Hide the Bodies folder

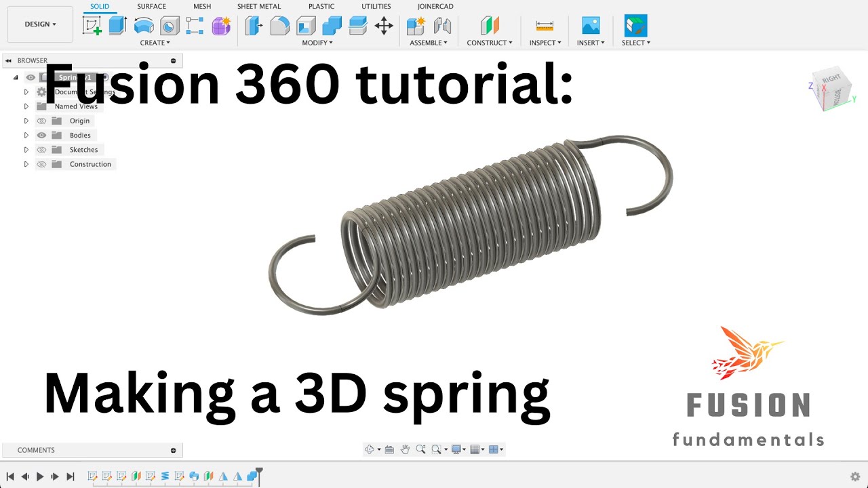click(41, 135)
